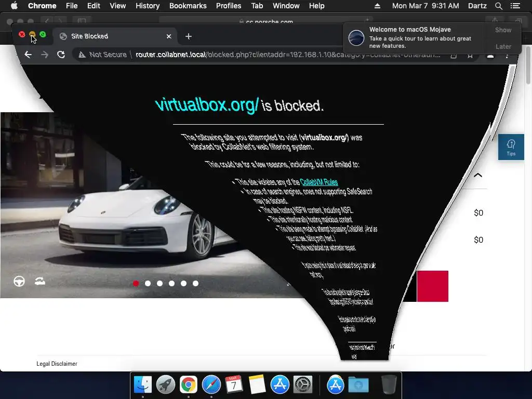
Task: Open the Trash in Dock
Action: (389, 385)
